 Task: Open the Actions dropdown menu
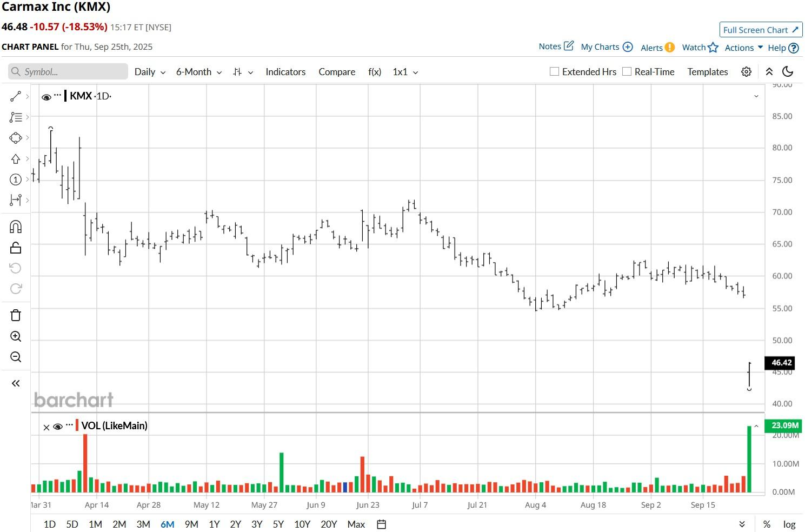coord(744,48)
